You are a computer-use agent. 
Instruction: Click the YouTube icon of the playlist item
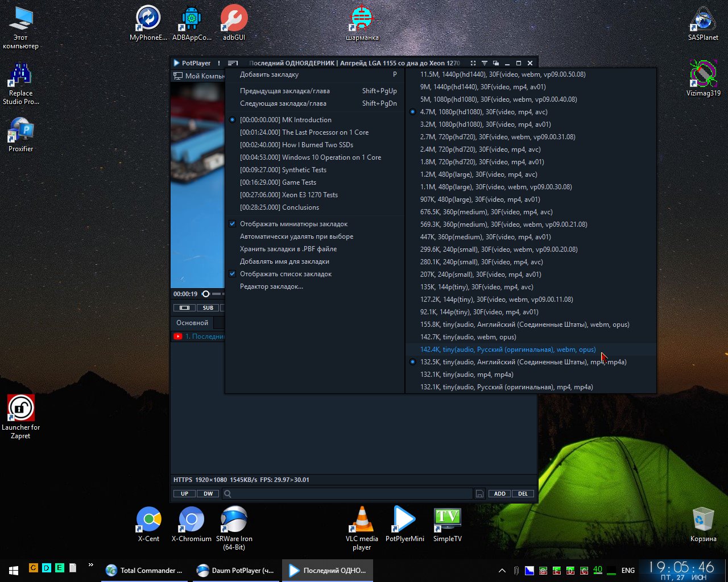tap(178, 336)
